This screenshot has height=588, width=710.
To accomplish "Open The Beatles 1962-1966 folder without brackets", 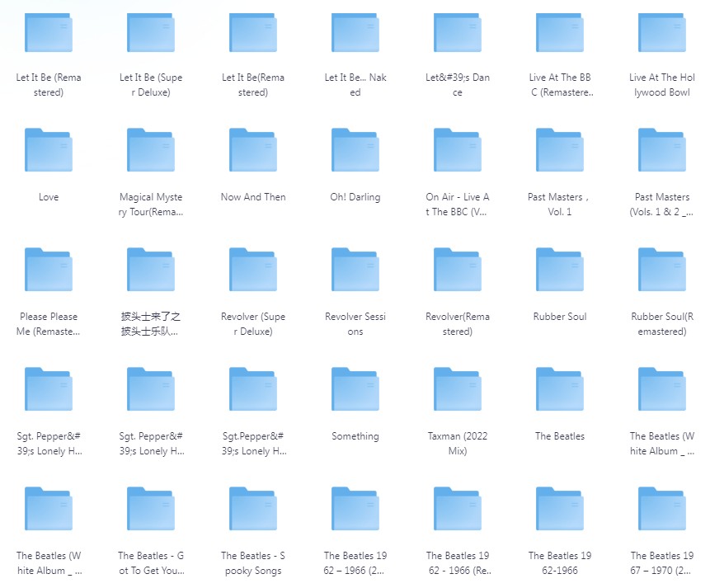I will pos(560,509).
